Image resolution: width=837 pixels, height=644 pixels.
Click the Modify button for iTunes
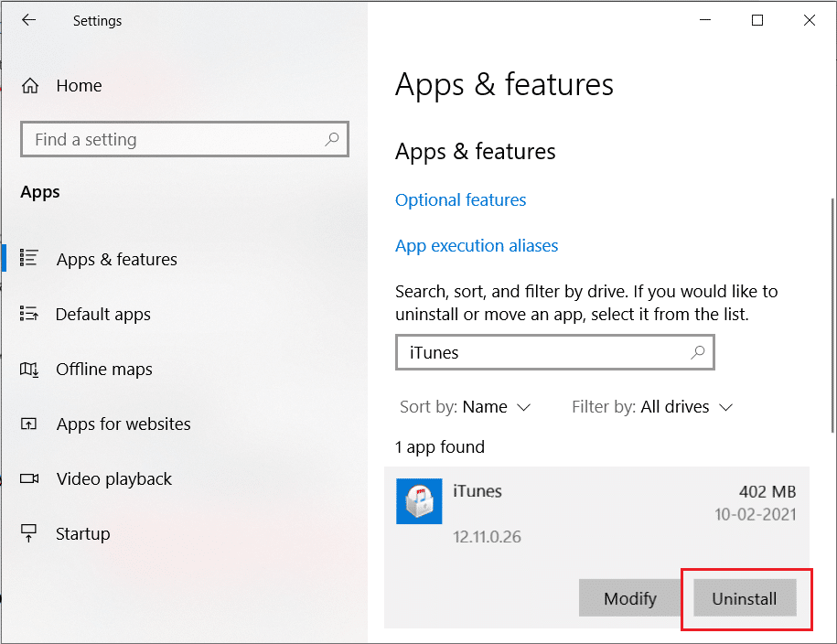tap(629, 598)
